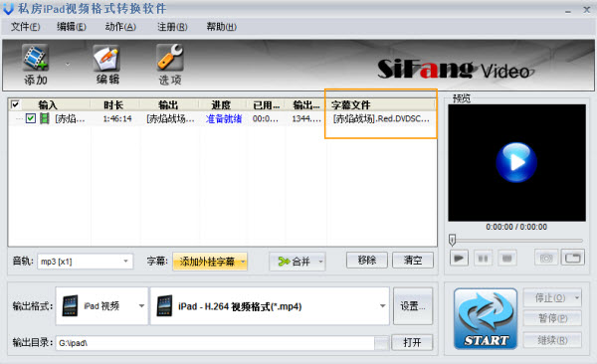Click the preview play button
The width and height of the screenshot is (597, 364).
coord(459,259)
